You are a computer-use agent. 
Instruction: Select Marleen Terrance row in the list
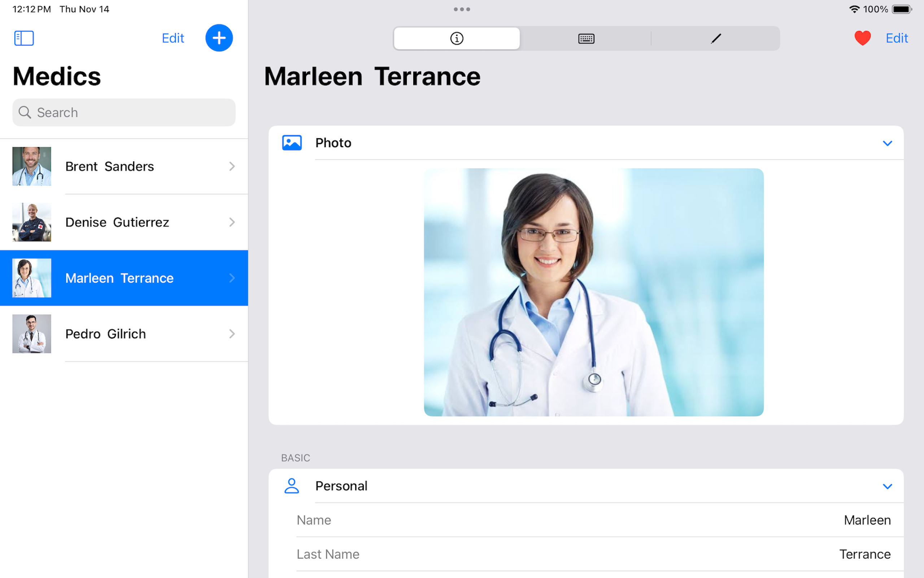tap(124, 278)
